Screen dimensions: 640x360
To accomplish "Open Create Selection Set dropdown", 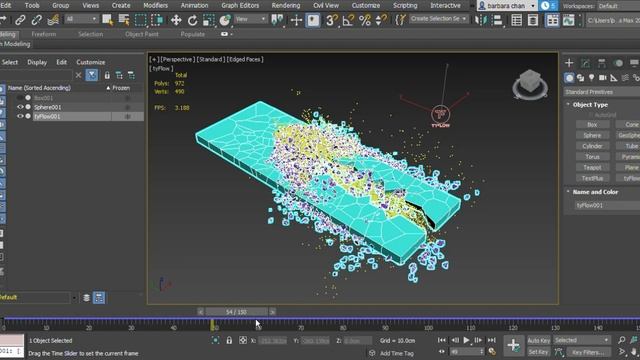I will tap(439, 19).
